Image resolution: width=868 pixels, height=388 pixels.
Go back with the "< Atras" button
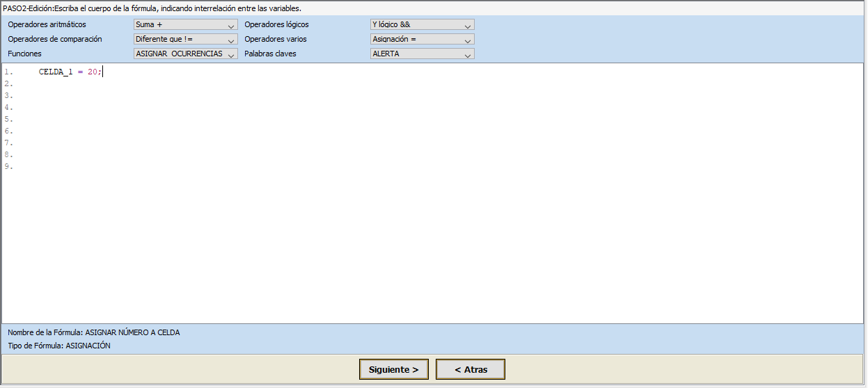[x=471, y=370]
